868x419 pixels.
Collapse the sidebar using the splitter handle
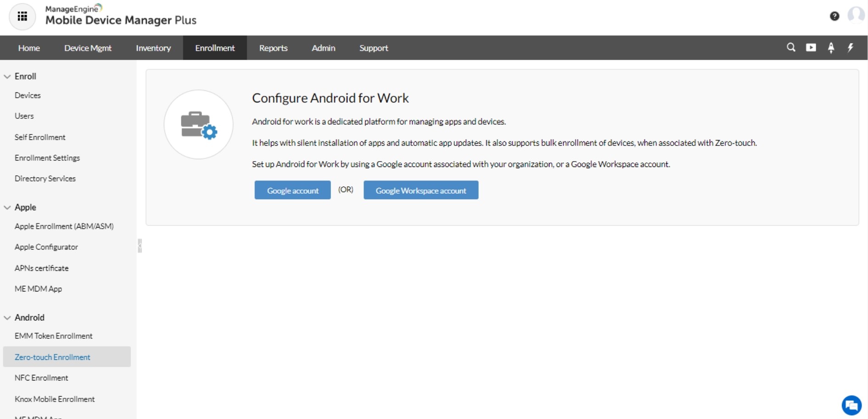pyautogui.click(x=140, y=246)
